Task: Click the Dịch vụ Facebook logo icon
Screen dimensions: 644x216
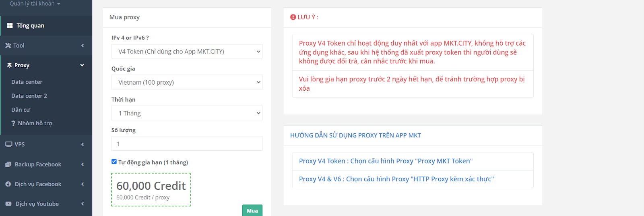Action: [x=8, y=184]
